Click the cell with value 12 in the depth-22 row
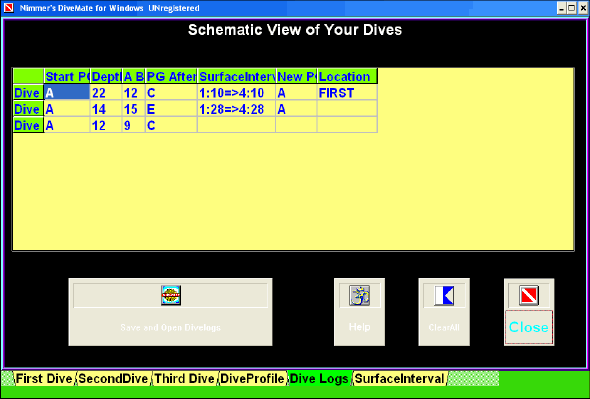 click(134, 93)
